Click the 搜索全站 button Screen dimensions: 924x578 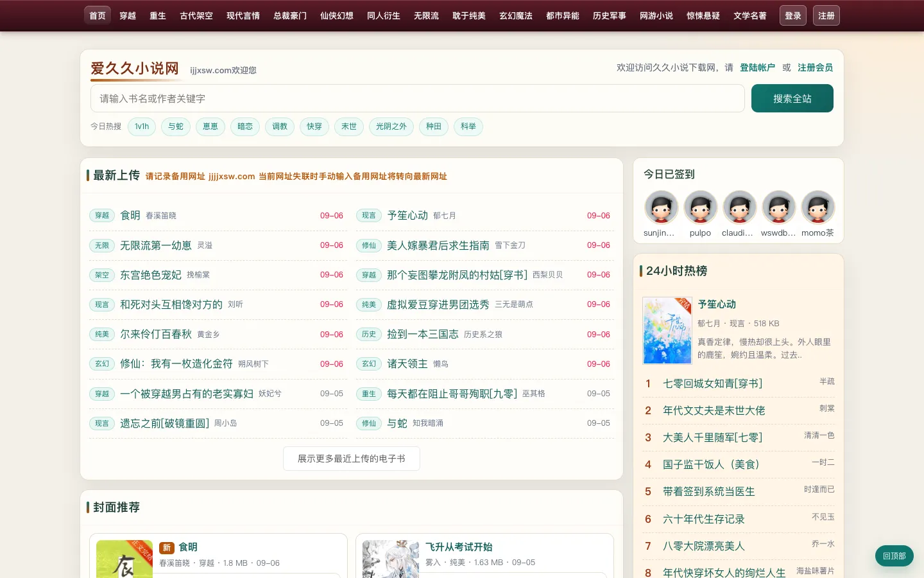[x=792, y=98]
